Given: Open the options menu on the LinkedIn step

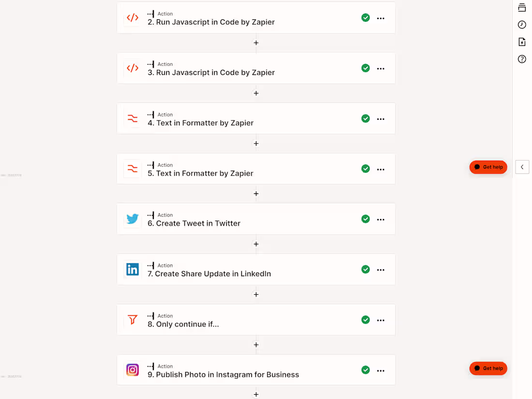Looking at the screenshot, I should click(381, 269).
